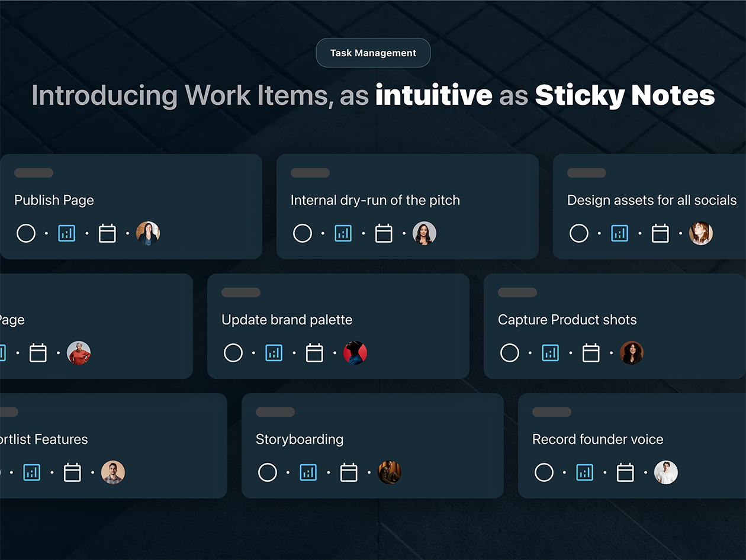Select the assignee avatar on Update brand palette
Screen dimensions: 746x560
[x=355, y=352]
